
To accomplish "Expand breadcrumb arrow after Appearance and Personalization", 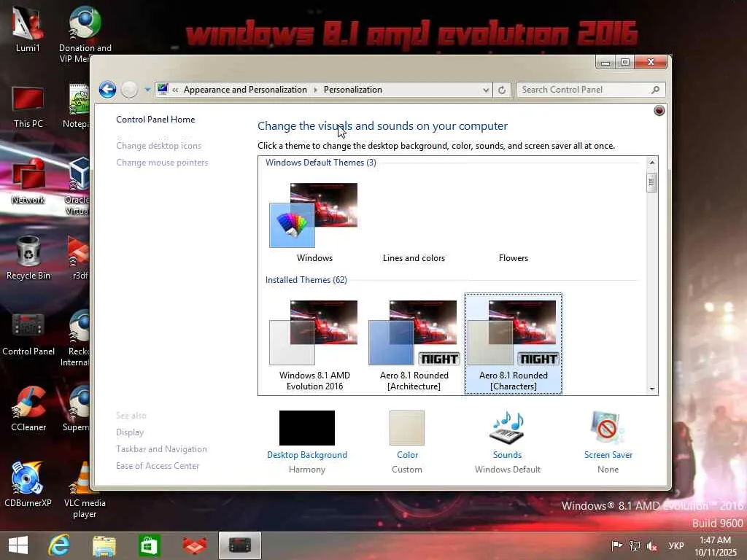I will pyautogui.click(x=315, y=90).
